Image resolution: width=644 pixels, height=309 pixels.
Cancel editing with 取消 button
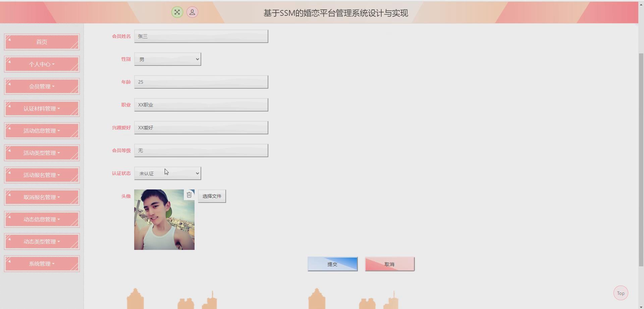tap(390, 264)
